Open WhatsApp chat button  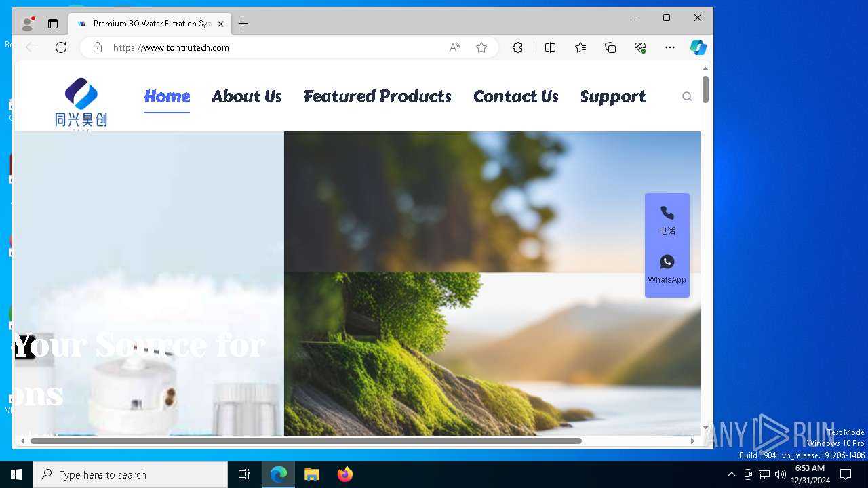(667, 269)
